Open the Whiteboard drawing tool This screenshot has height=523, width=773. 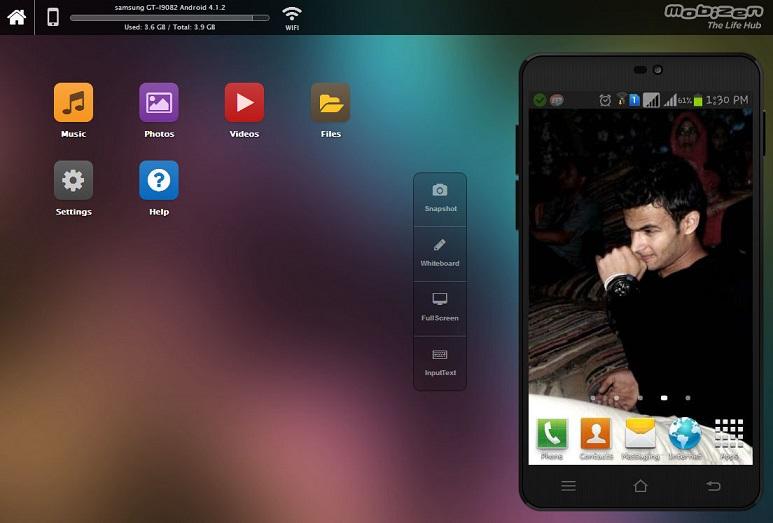click(x=440, y=252)
